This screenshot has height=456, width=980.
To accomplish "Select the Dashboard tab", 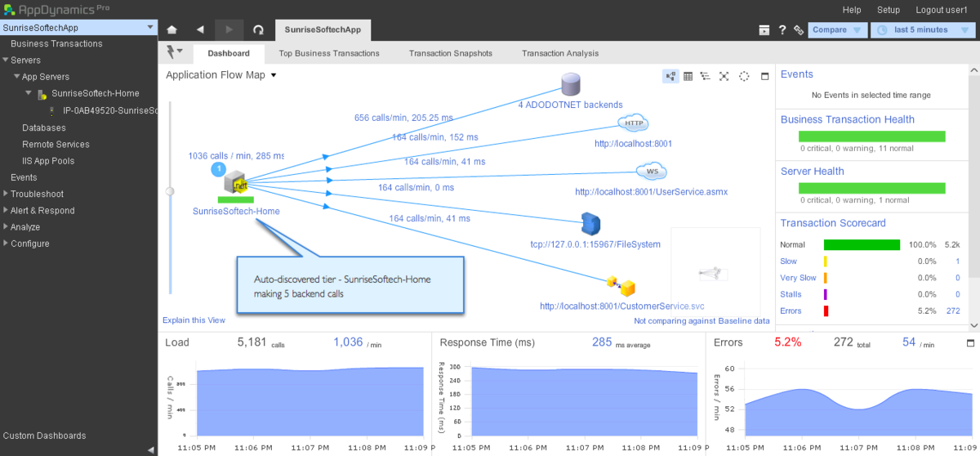I will [x=229, y=53].
